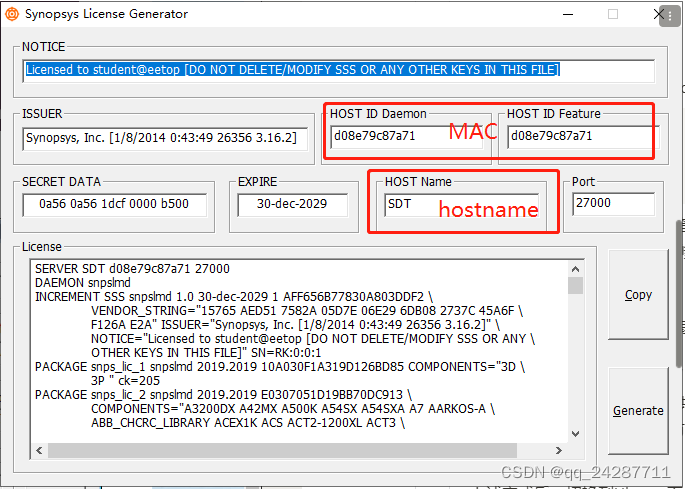This screenshot has height=490, width=686.
Task: Click the SECRET DATA field
Action: (x=115, y=205)
